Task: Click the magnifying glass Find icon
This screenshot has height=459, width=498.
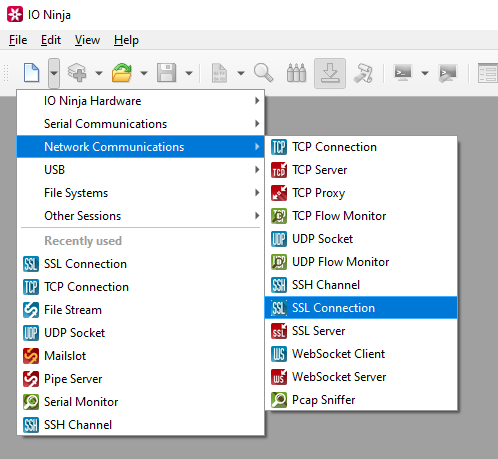Action: [x=263, y=73]
